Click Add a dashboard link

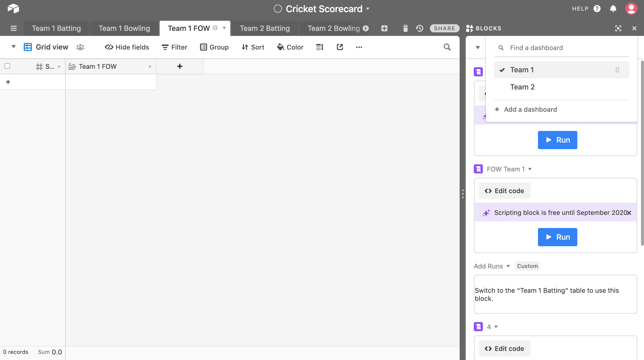[530, 109]
